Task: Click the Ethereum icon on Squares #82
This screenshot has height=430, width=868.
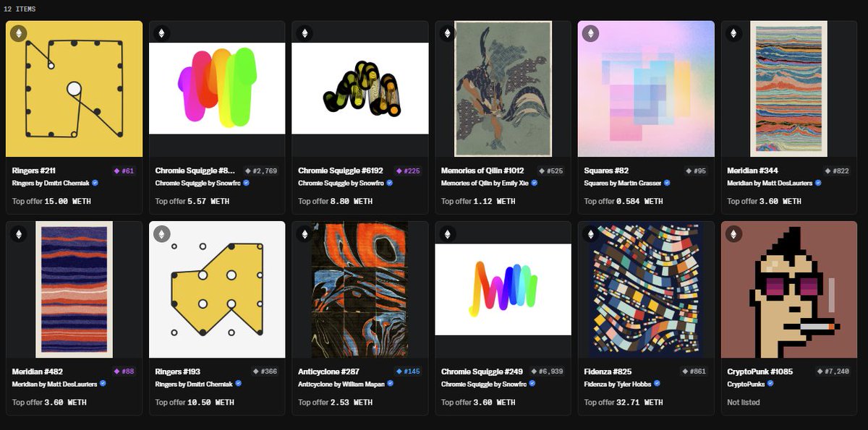Action: coord(590,33)
